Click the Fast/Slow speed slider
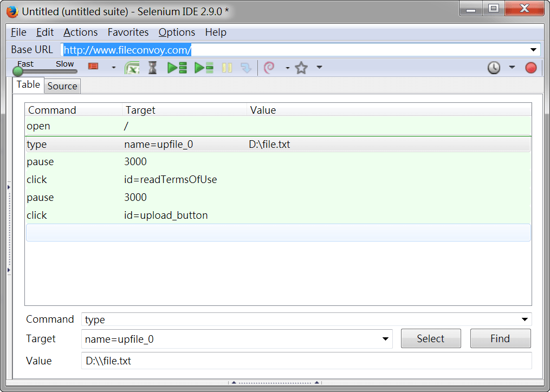 tap(45, 71)
